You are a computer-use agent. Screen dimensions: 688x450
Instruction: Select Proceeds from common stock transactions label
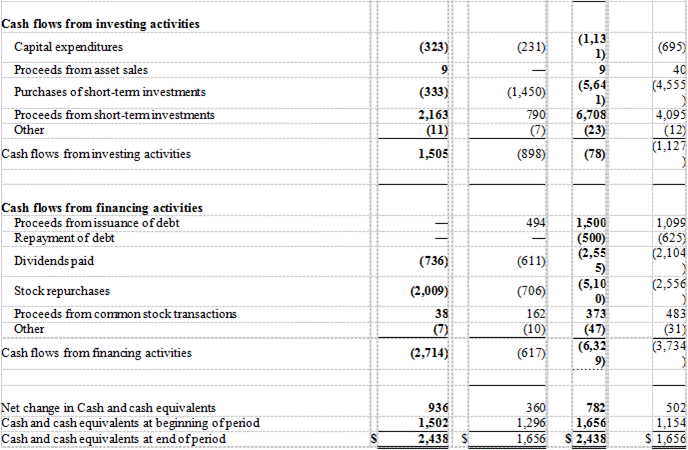[x=125, y=314]
